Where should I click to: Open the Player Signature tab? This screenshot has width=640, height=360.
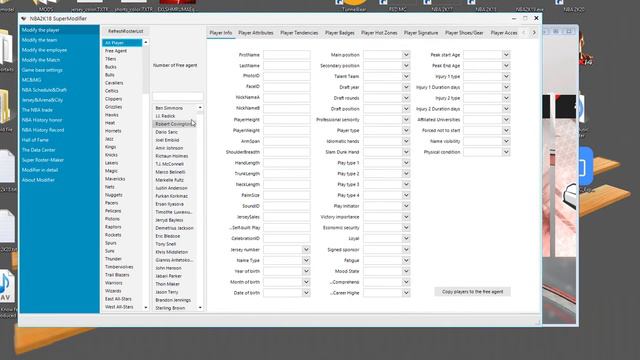click(421, 33)
